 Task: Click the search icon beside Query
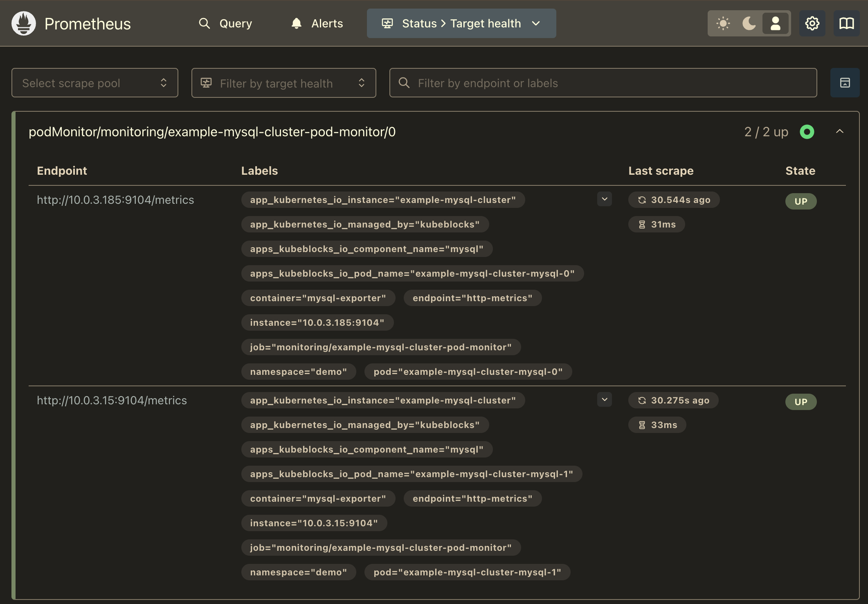pyautogui.click(x=205, y=23)
